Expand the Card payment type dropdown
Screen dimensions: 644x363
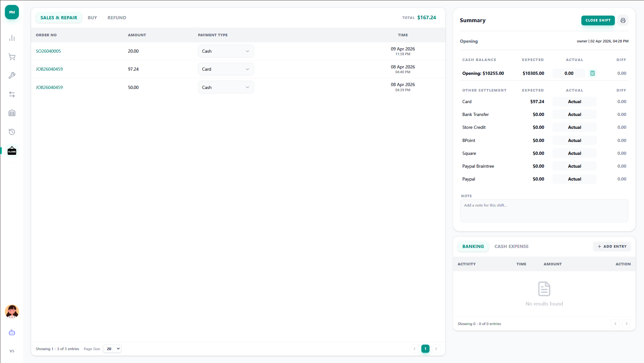[x=226, y=69]
